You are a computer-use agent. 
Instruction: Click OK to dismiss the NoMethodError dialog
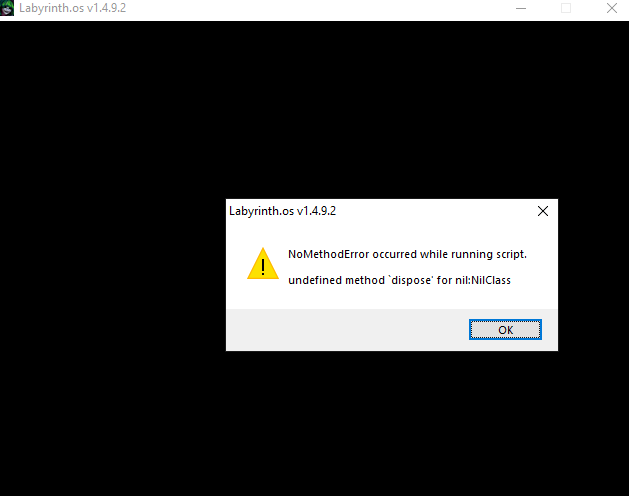(x=505, y=329)
